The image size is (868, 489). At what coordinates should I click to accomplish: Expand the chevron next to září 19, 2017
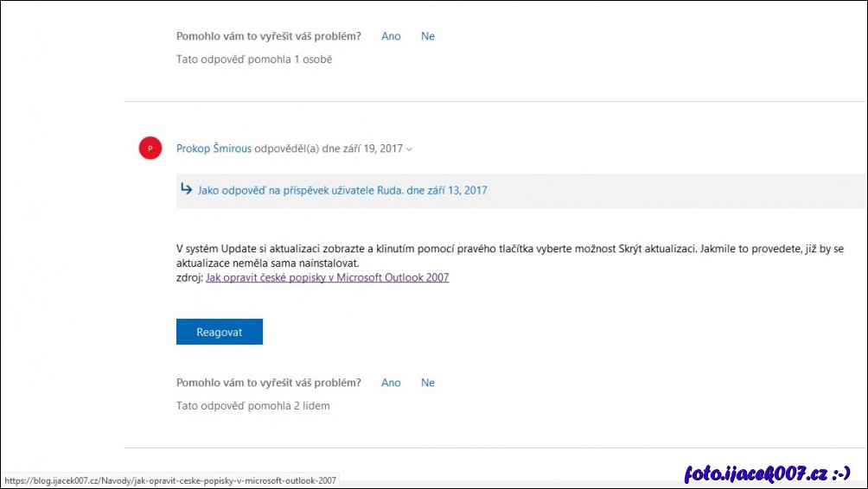coord(410,149)
